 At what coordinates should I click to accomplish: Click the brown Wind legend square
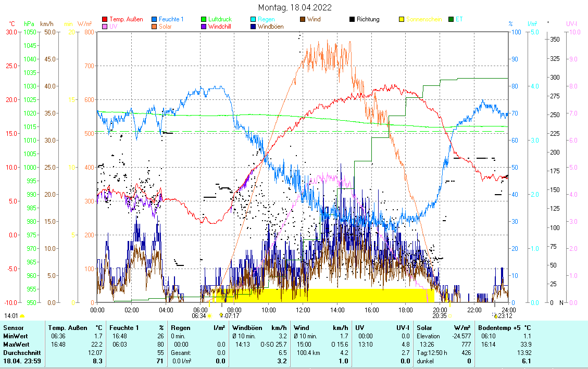tap(303, 19)
